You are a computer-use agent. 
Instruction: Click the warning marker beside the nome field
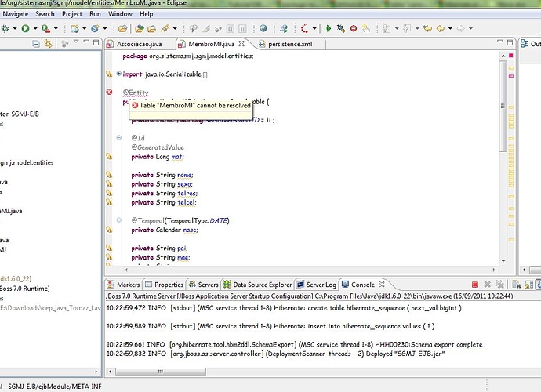109,175
